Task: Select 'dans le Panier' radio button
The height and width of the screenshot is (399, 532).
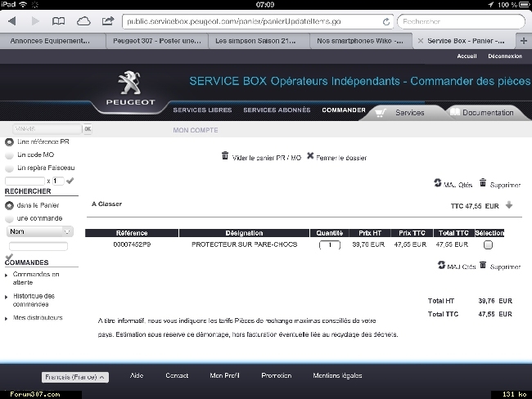Action: pos(9,205)
